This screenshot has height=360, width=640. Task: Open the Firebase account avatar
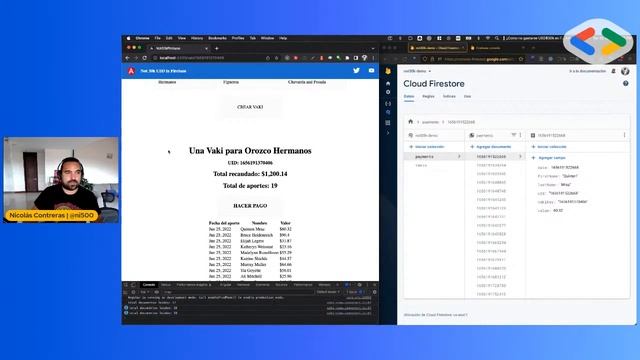click(x=625, y=71)
